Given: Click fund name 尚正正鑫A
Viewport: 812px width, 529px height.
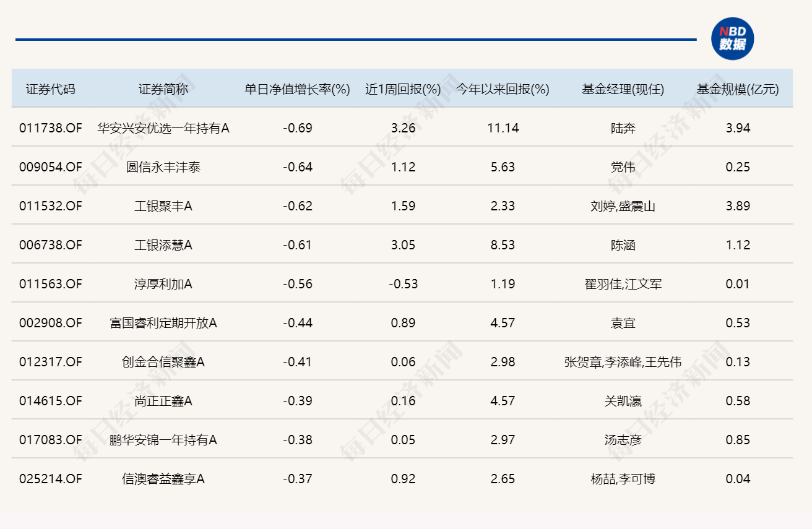Looking at the screenshot, I should click(163, 401).
